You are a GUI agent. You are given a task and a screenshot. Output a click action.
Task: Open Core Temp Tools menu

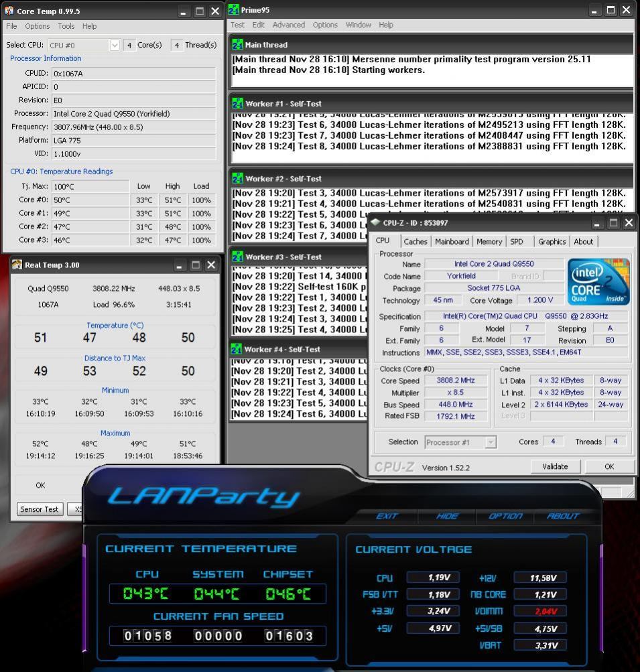click(66, 26)
